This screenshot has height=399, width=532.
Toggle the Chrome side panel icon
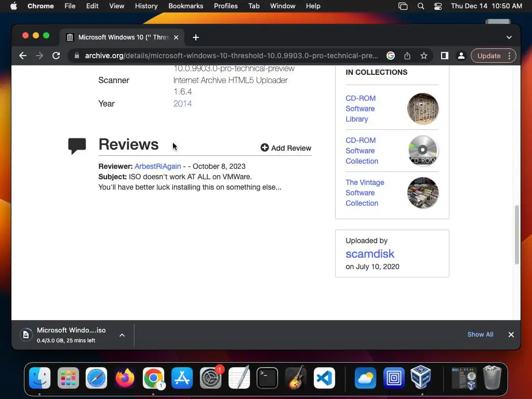click(x=445, y=56)
